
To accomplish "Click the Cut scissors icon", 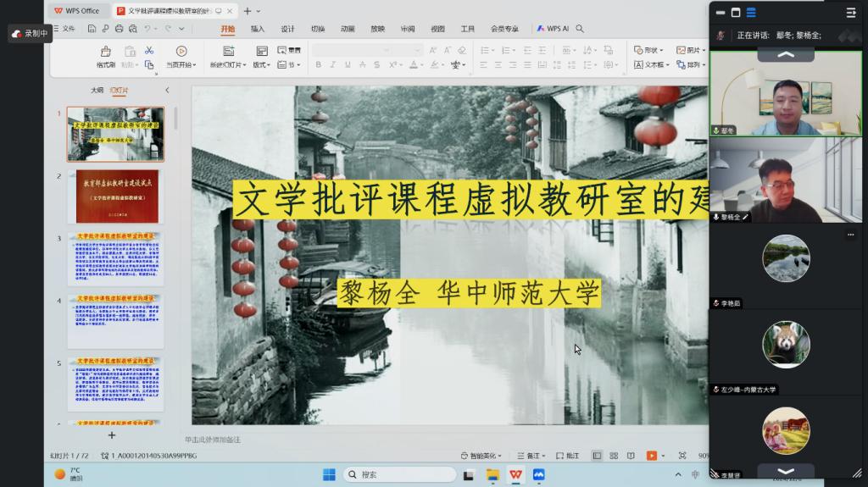I will [x=149, y=51].
